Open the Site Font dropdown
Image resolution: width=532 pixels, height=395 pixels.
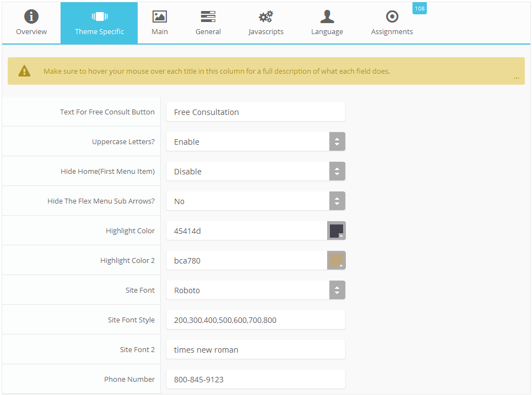[x=337, y=290]
